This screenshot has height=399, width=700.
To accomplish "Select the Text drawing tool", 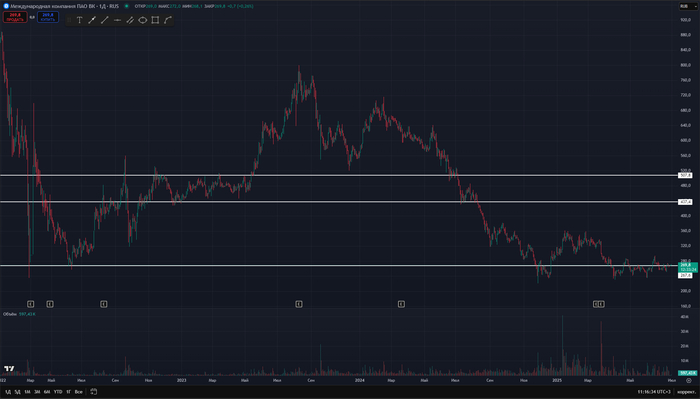I will coord(79,20).
